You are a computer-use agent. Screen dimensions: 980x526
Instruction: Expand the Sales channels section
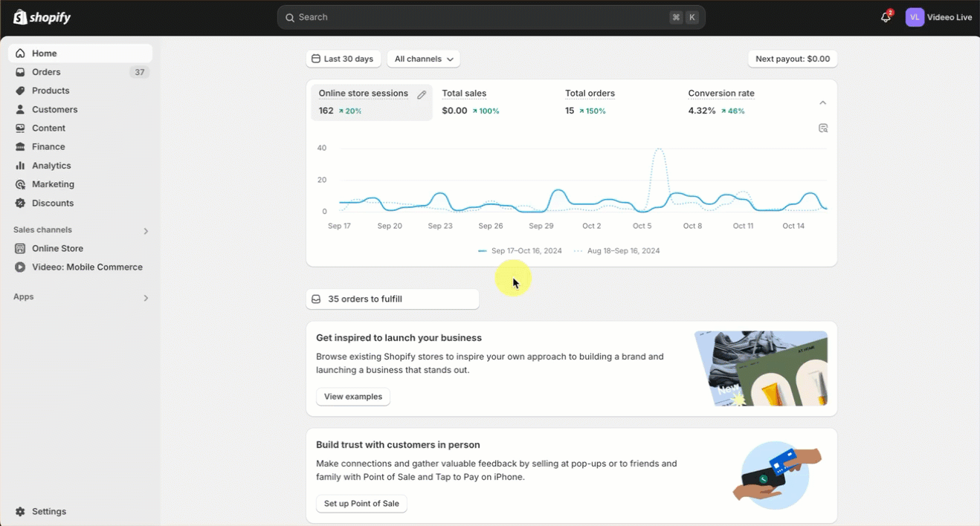[x=146, y=231]
